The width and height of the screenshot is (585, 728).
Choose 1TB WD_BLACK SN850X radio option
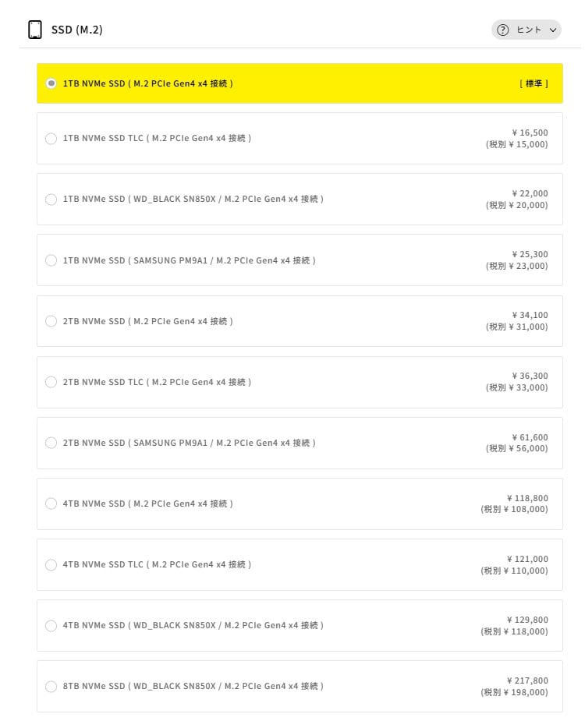coord(51,200)
